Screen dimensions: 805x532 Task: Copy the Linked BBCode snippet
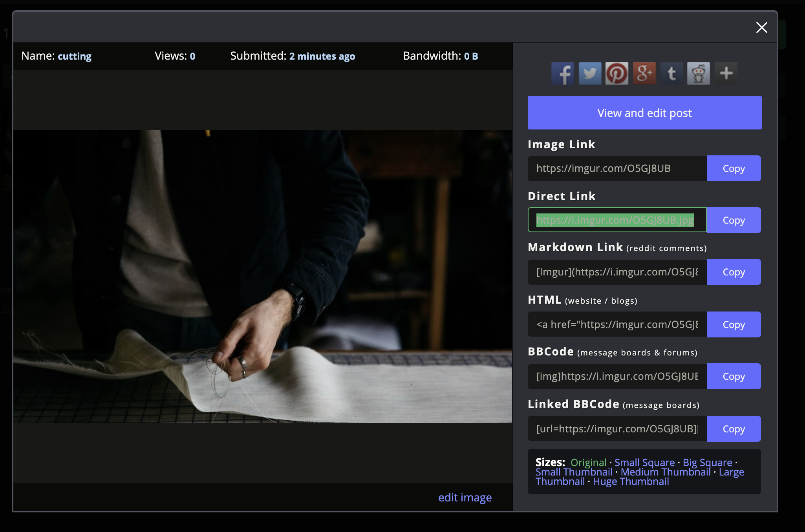[734, 429]
